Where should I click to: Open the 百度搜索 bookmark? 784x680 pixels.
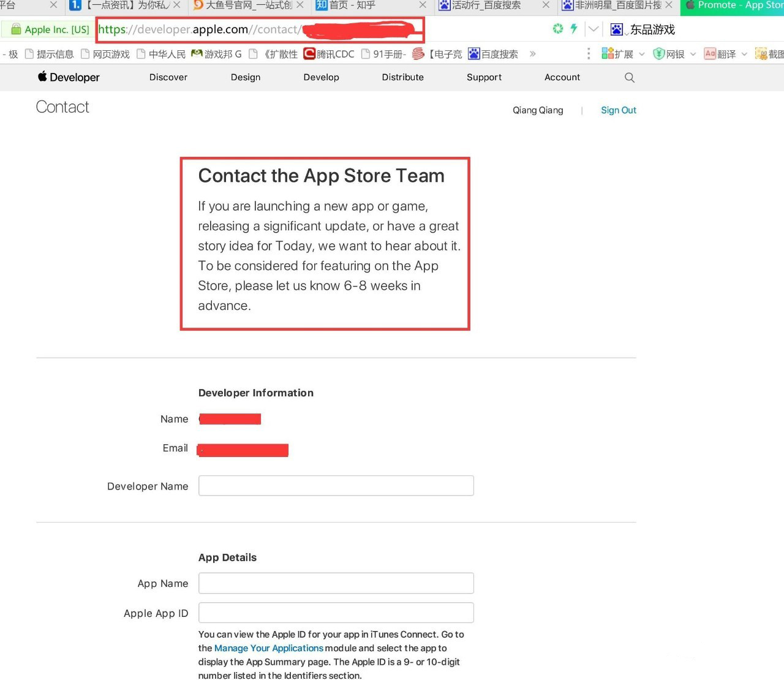493,54
